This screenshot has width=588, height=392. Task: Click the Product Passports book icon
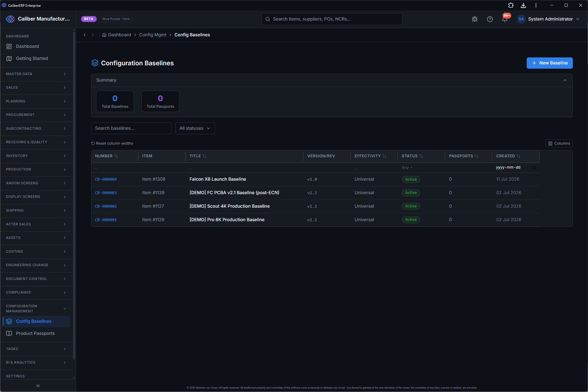[x=9, y=333]
